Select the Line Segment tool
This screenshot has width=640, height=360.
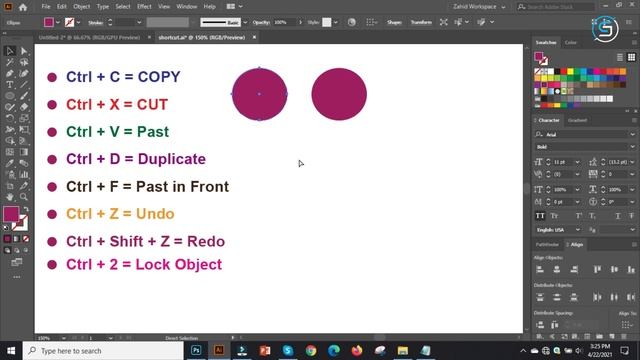coord(24,85)
